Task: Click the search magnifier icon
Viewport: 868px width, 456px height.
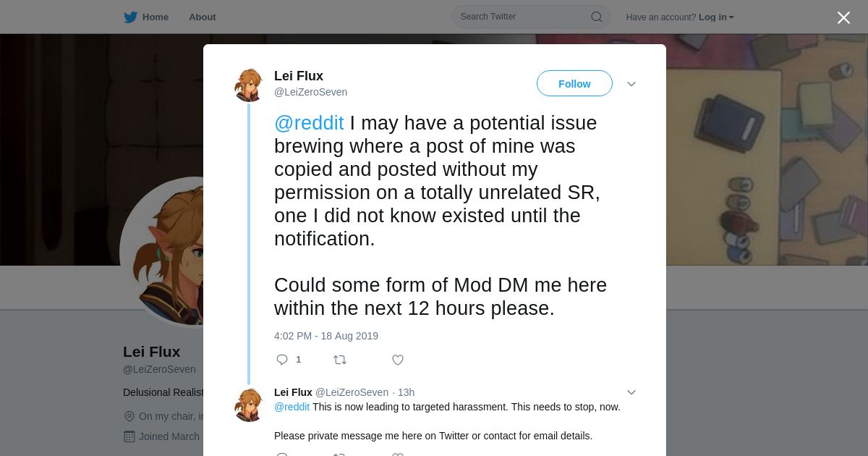Action: coord(597,17)
